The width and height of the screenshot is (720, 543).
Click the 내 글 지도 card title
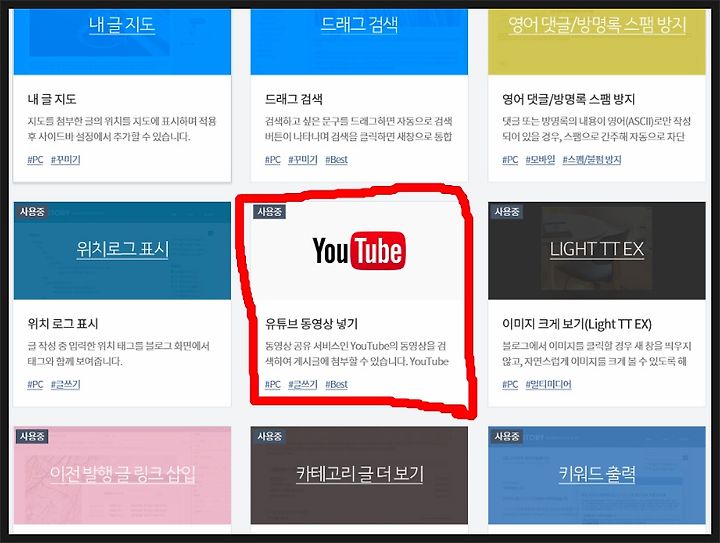pyautogui.click(x=52, y=99)
